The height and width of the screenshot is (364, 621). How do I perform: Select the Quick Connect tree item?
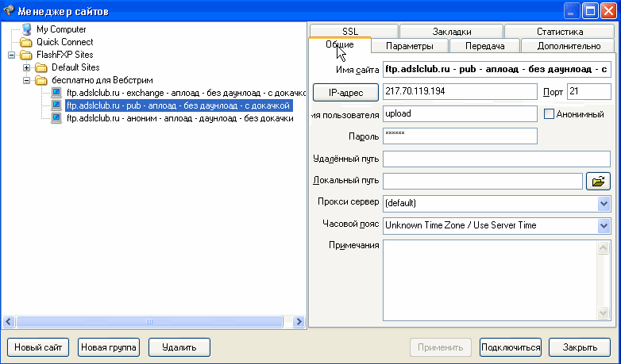(x=65, y=42)
